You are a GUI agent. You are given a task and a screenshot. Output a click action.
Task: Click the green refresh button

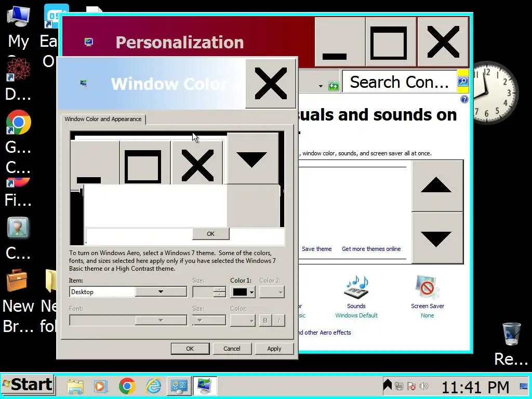tap(334, 86)
